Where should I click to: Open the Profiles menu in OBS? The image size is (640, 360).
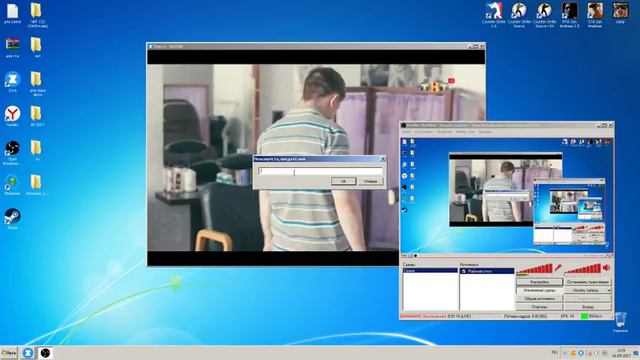445,132
